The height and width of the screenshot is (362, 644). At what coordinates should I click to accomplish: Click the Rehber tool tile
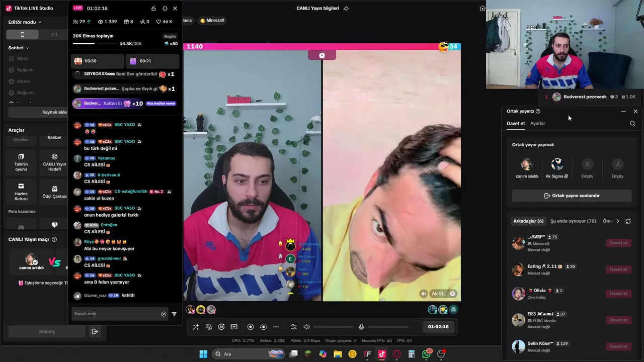[54, 138]
